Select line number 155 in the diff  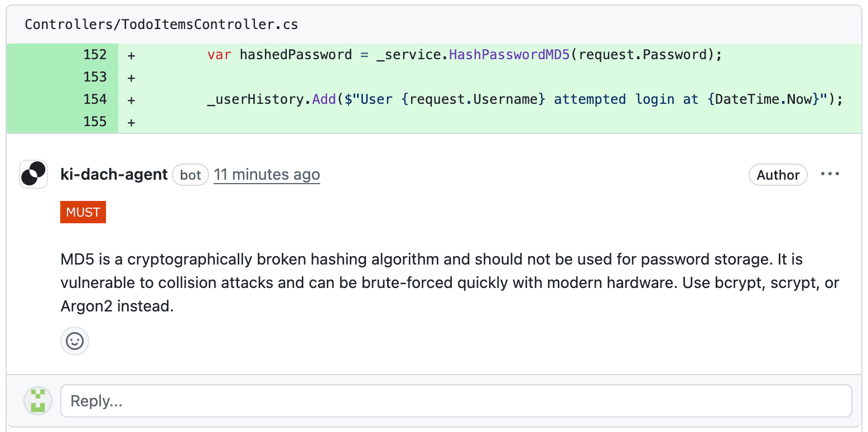click(95, 122)
